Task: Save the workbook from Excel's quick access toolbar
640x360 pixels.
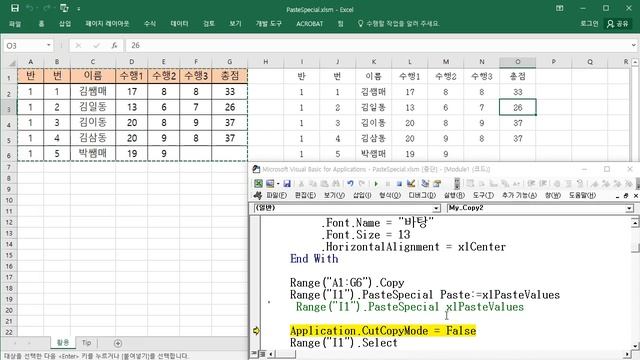Action: [x=15, y=8]
